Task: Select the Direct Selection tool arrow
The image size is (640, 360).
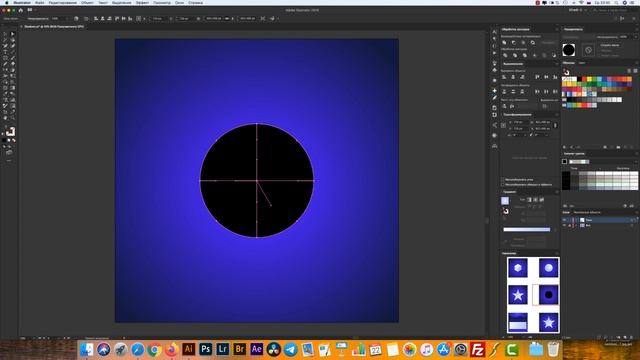Action: coord(13,34)
